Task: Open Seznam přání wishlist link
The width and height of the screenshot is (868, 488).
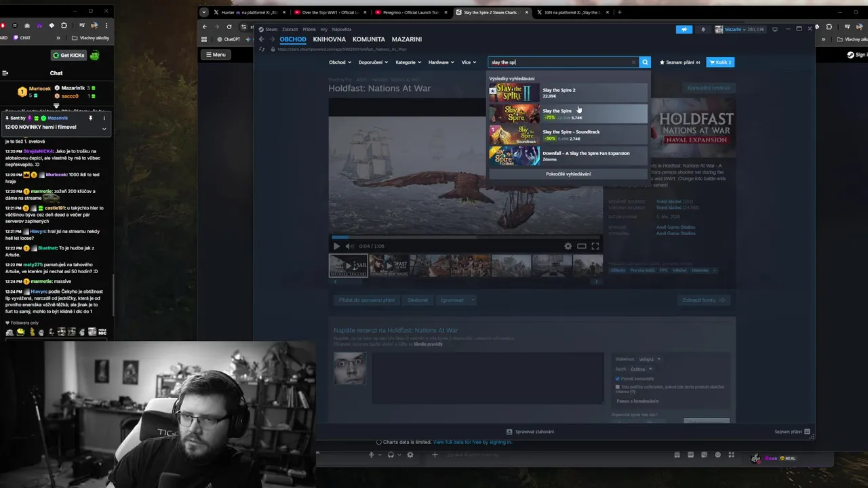Action: point(680,62)
